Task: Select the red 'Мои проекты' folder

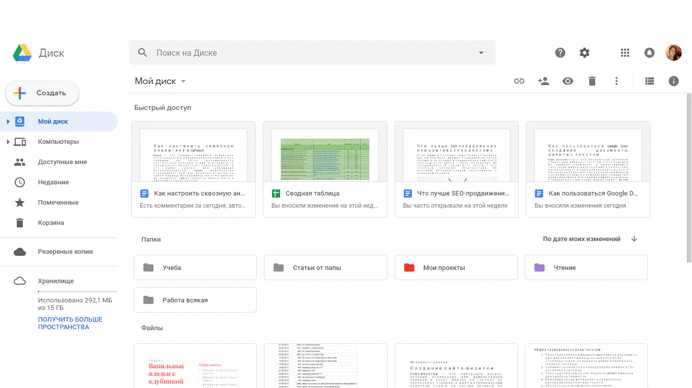Action: click(x=456, y=267)
